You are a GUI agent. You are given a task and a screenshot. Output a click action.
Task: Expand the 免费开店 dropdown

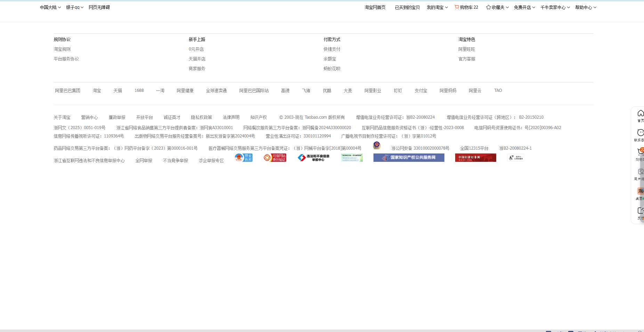tap(524, 7)
